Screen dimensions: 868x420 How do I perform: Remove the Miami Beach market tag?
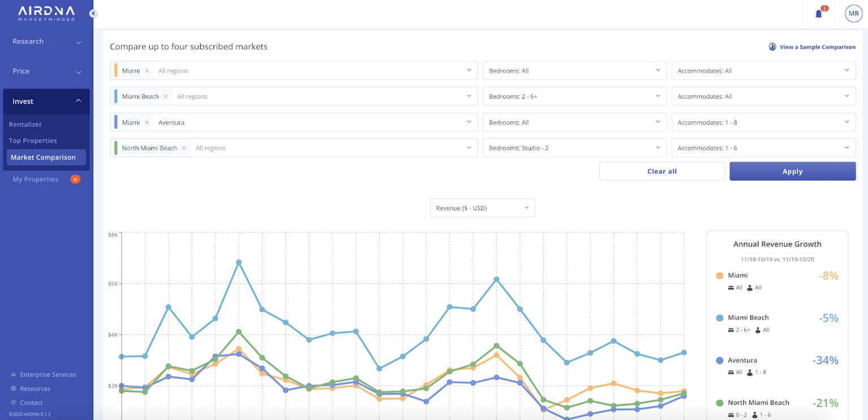(x=166, y=97)
